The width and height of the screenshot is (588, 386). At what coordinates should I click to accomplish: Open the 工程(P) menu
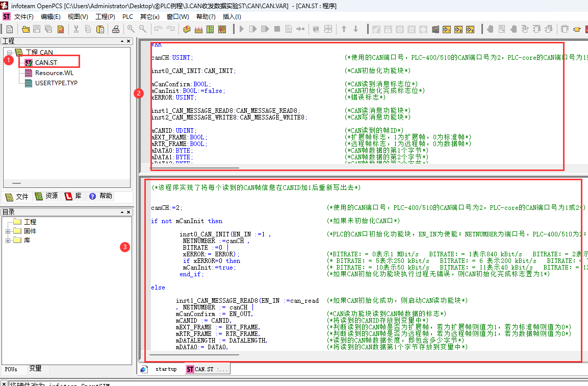105,17
